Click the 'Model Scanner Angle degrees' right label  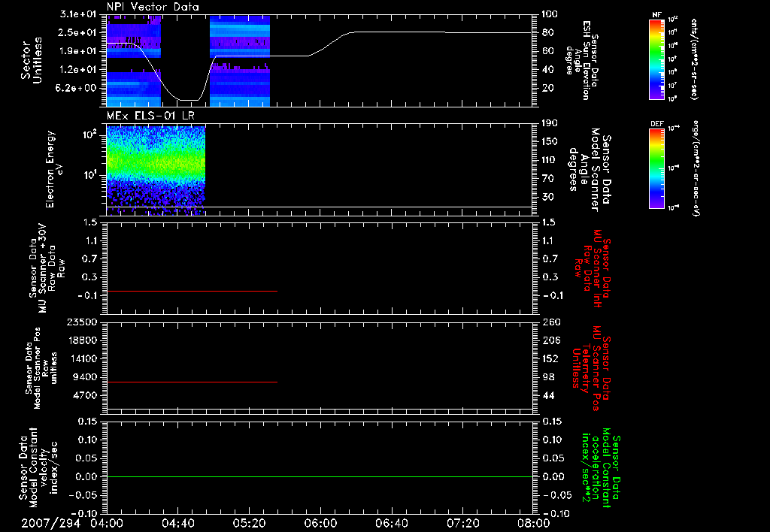click(591, 170)
